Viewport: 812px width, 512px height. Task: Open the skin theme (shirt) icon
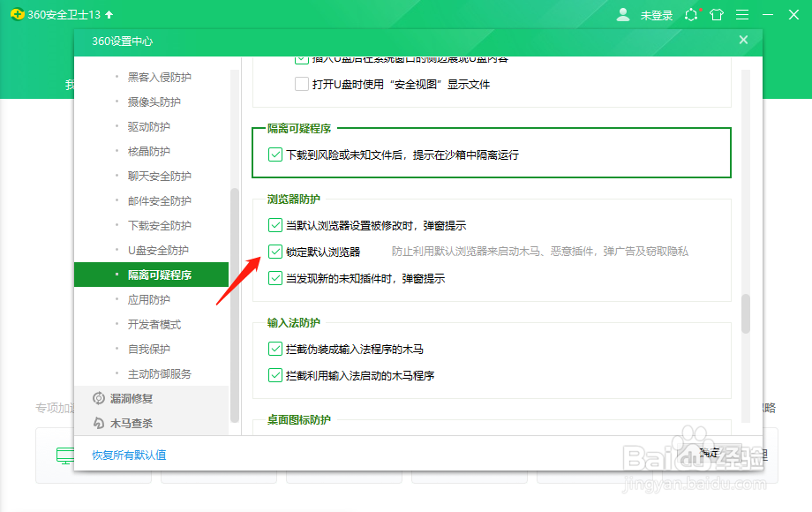718,14
